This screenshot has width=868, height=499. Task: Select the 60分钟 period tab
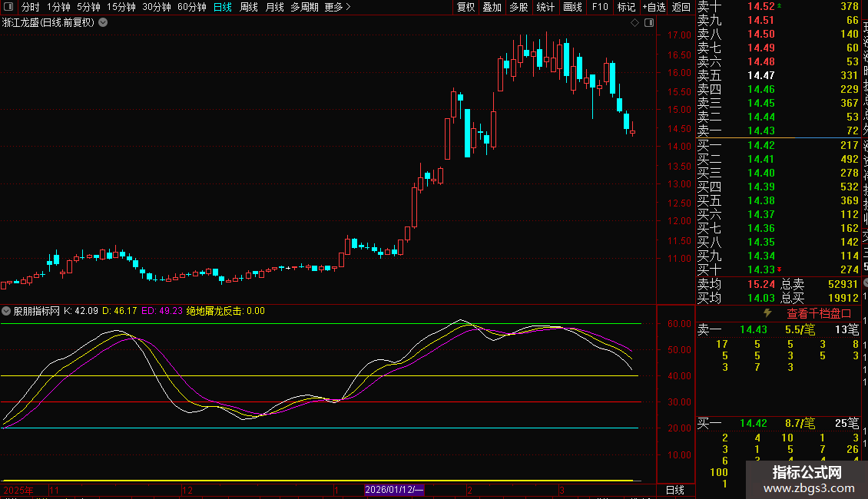[191, 7]
